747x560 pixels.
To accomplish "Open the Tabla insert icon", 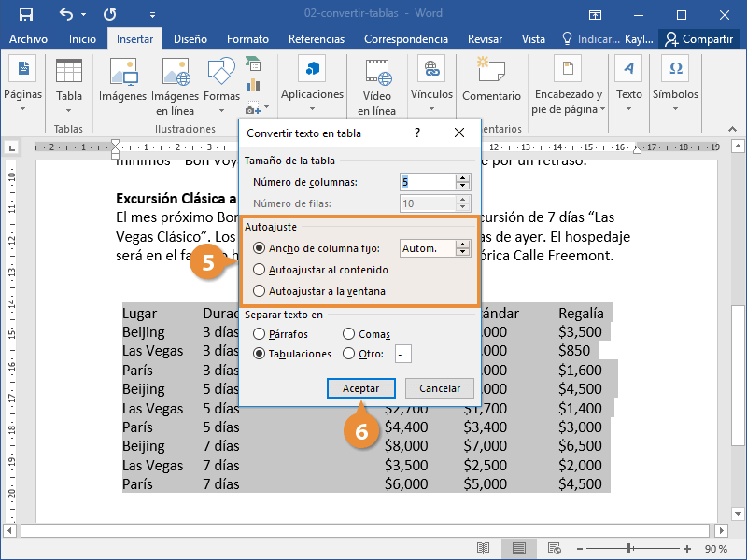I will pyautogui.click(x=69, y=72).
